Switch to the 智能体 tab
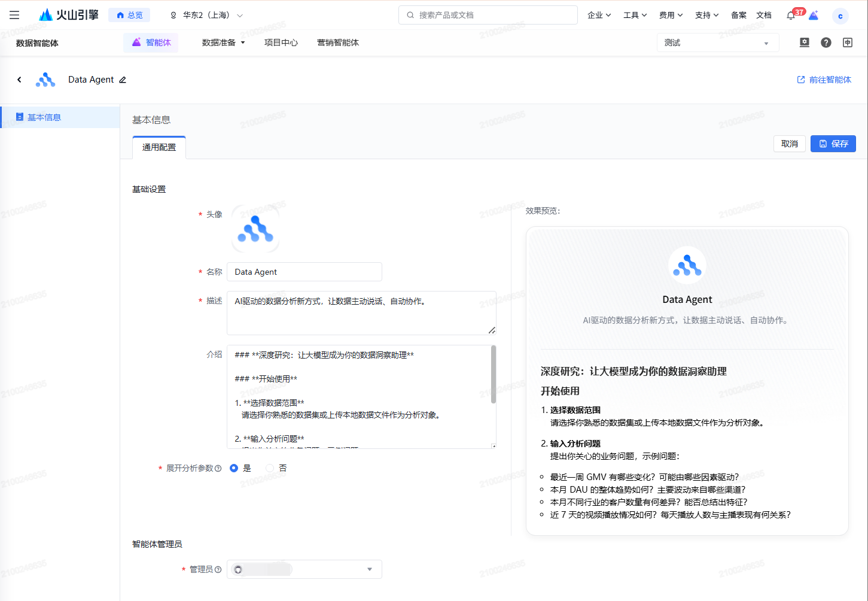 click(x=151, y=43)
